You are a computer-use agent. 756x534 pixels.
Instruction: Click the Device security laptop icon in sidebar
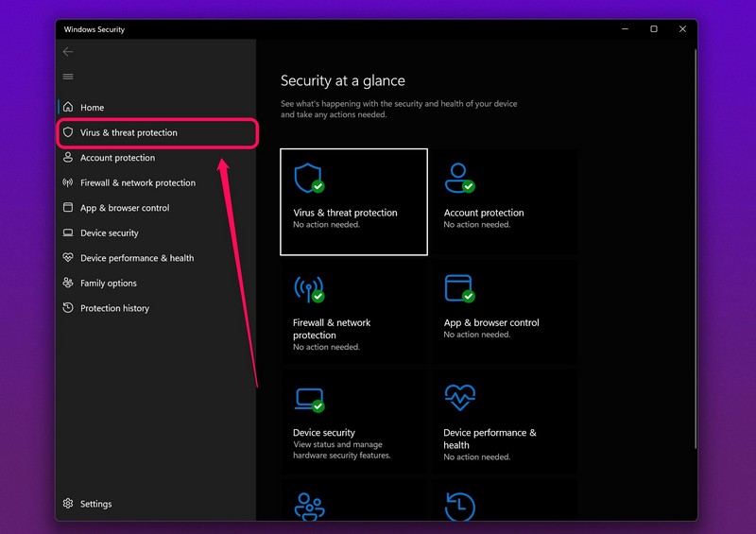coord(68,233)
